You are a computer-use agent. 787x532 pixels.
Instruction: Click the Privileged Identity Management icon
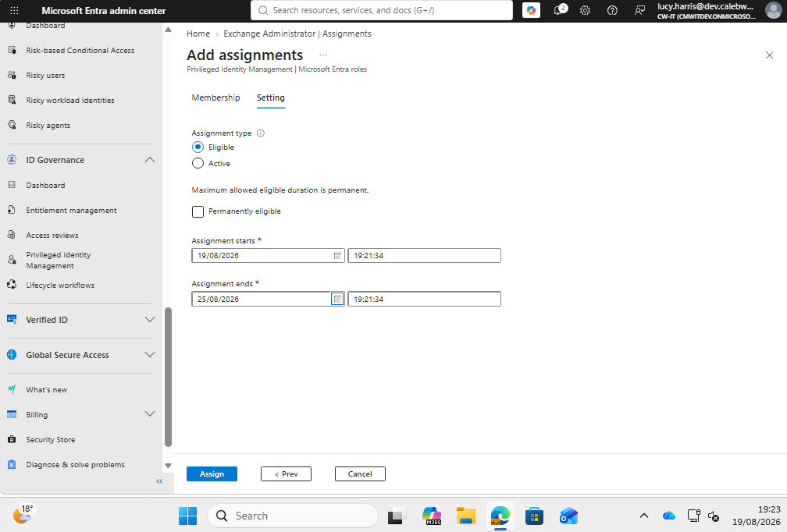pos(12,260)
